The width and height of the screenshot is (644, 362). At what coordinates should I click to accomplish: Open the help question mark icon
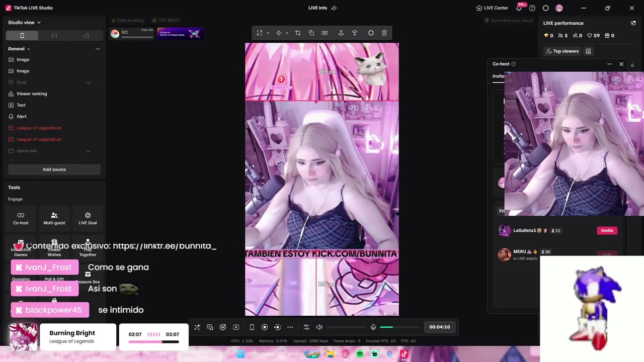pos(532,8)
